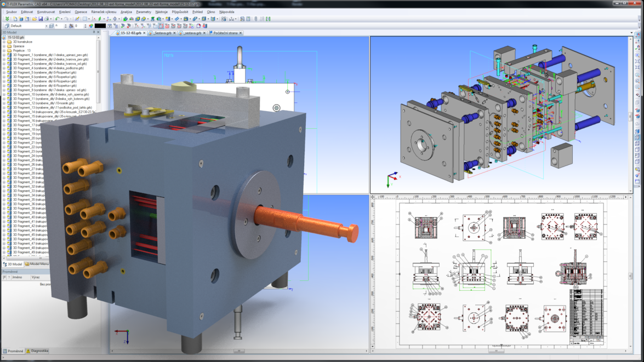
Task: Toggle auto-hide pin on the 3D Model panel
Action: pos(94,32)
